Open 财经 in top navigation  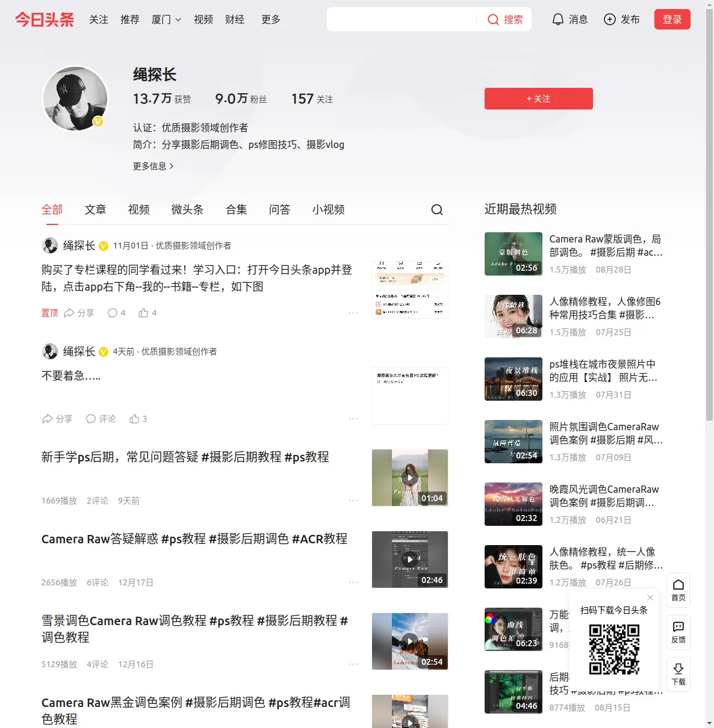tap(235, 19)
